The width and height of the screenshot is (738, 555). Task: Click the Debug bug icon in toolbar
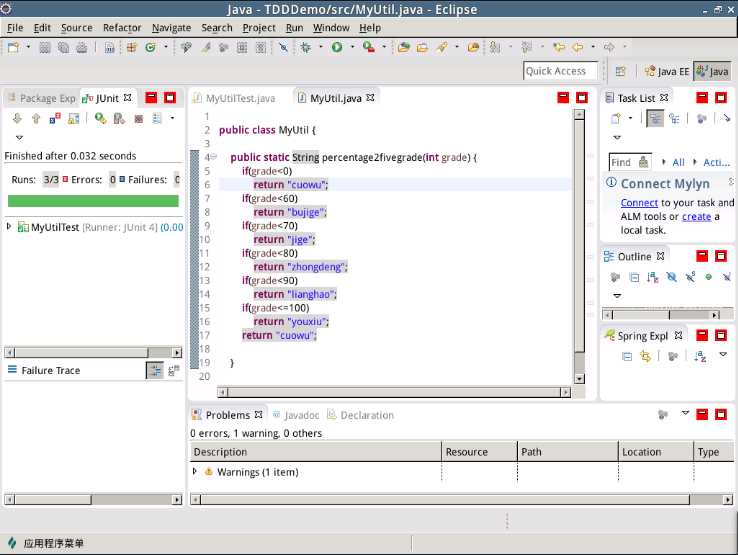[306, 47]
